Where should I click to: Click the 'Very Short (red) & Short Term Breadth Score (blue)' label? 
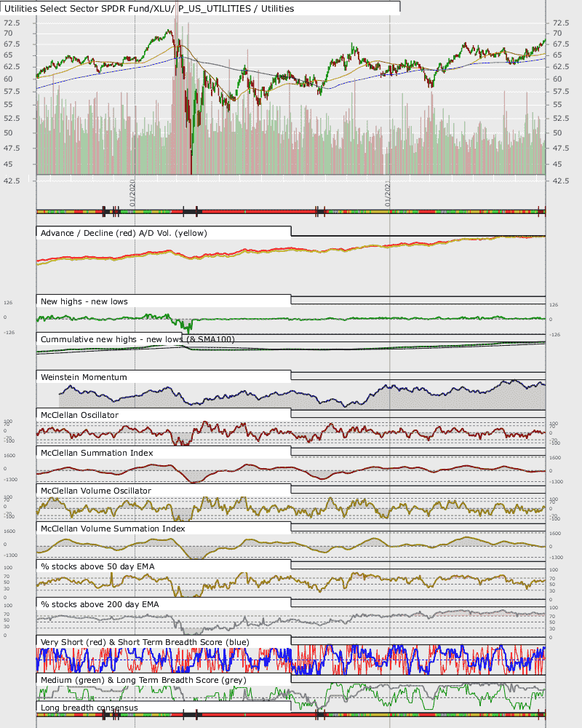(145, 642)
